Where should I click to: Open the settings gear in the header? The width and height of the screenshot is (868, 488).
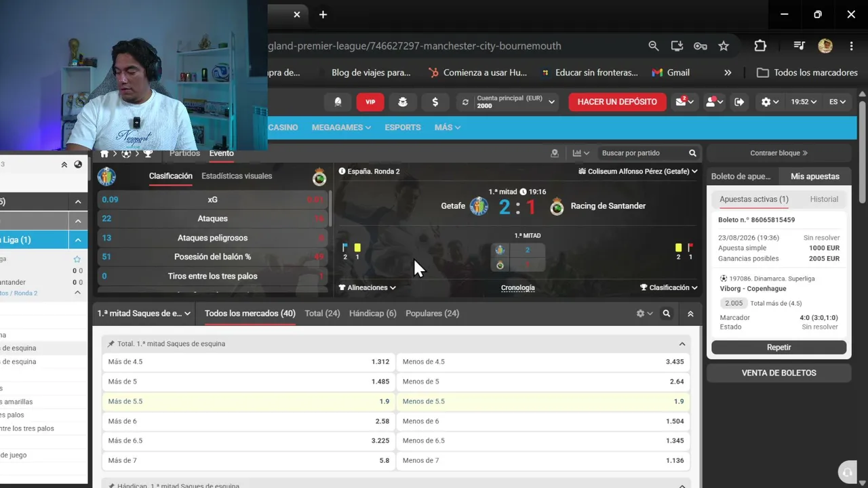point(770,102)
